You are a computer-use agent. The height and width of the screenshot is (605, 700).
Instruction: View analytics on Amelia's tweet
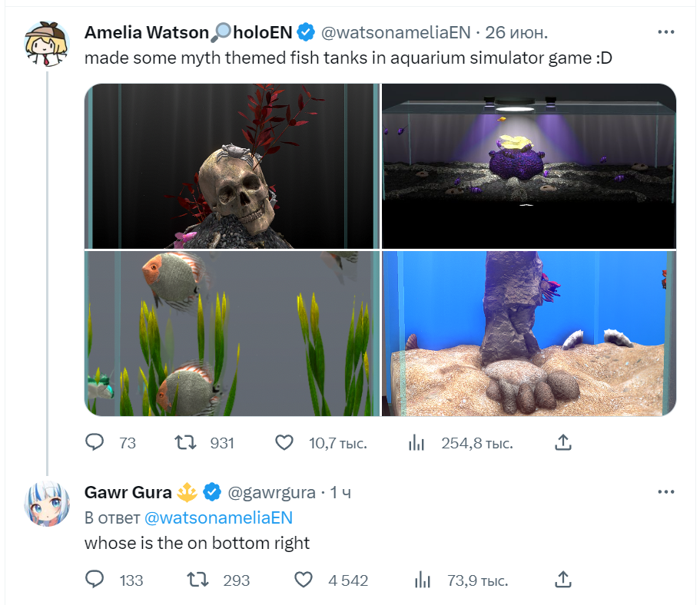[x=416, y=443]
